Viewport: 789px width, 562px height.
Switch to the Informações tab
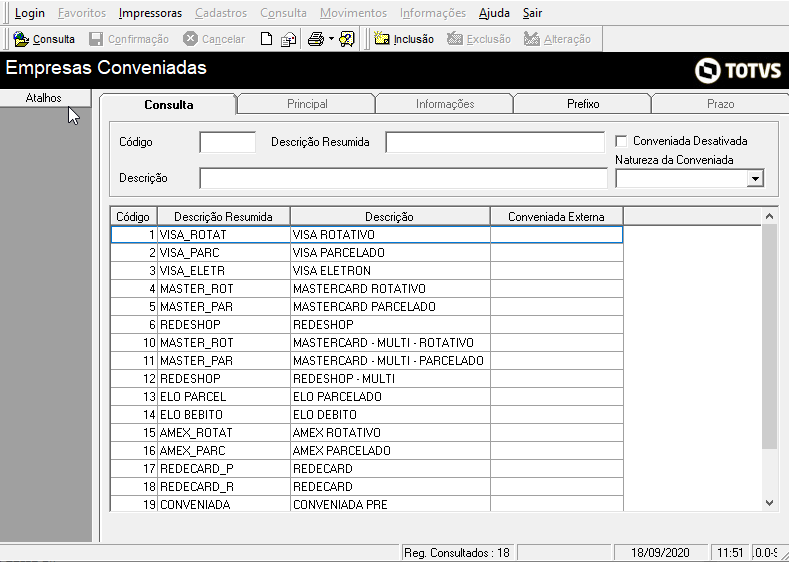(445, 104)
